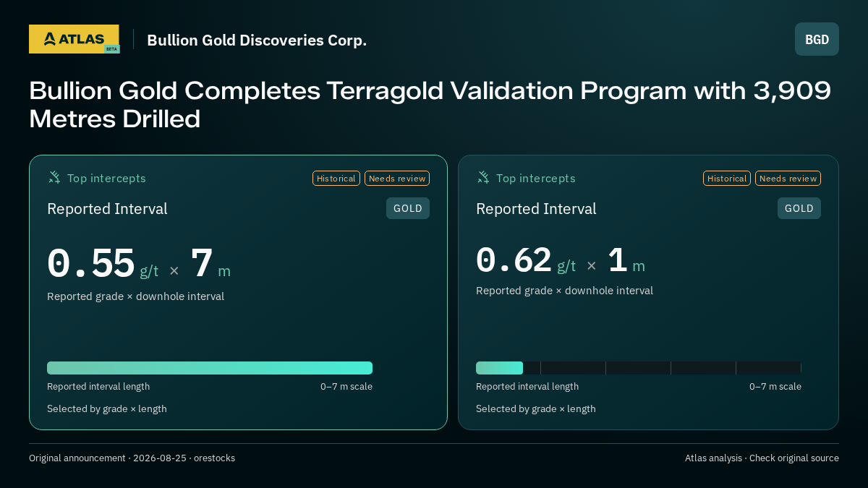
Task: Click Reported interval length caption in the 1 m card
Action: [x=527, y=387]
